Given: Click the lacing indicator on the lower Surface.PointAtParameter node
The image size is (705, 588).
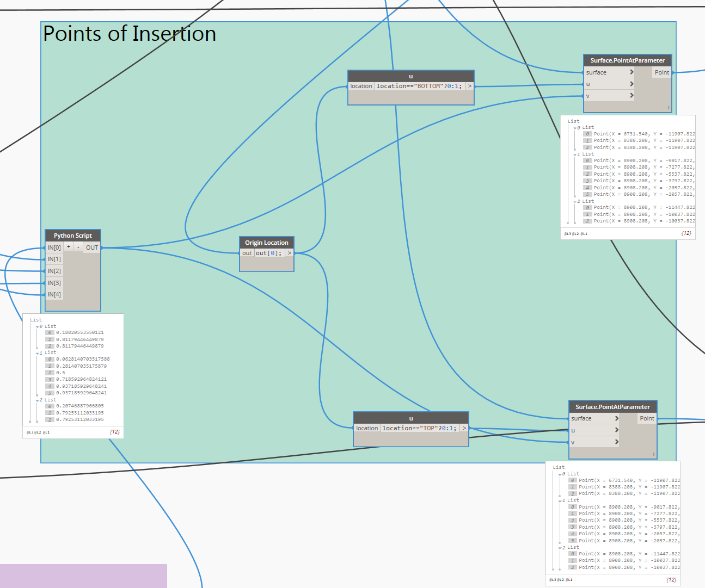Looking at the screenshot, I should tap(654, 454).
